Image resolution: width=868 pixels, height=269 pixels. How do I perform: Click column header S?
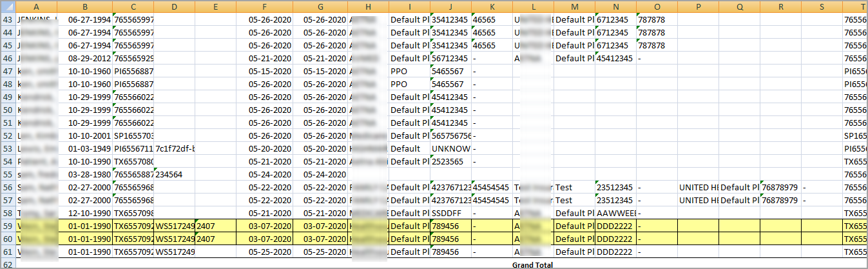coord(822,7)
